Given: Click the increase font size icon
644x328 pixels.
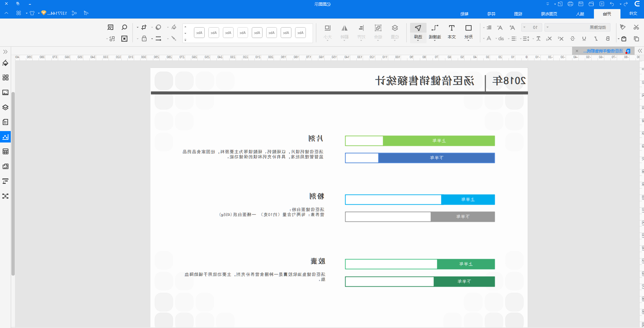Looking at the screenshot, I should (512, 27).
